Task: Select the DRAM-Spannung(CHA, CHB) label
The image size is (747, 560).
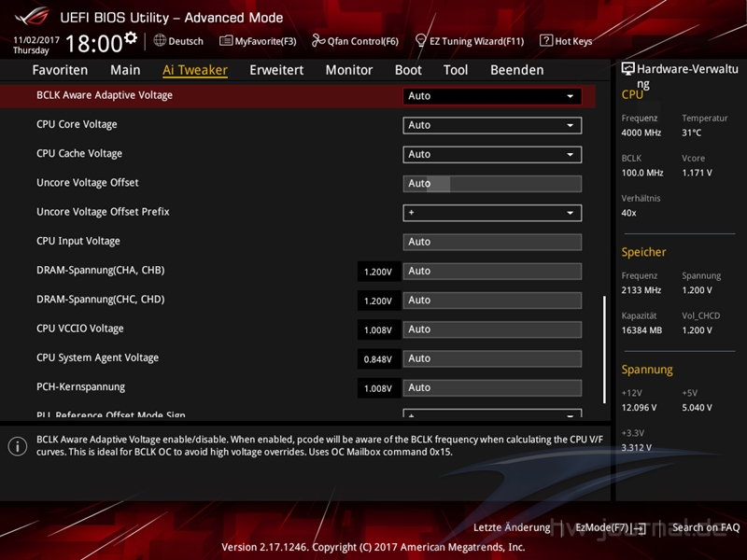Action: click(x=101, y=270)
